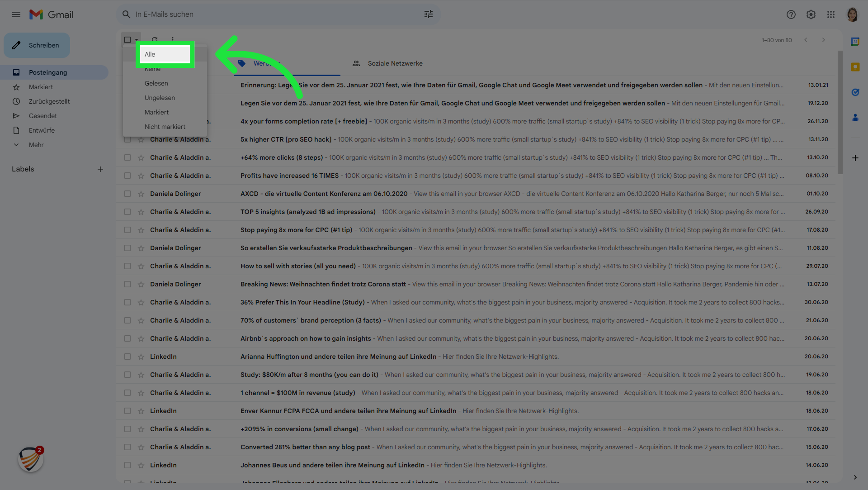
Task: Click into the 'In E-Mails suchen' search field
Action: [x=271, y=14]
